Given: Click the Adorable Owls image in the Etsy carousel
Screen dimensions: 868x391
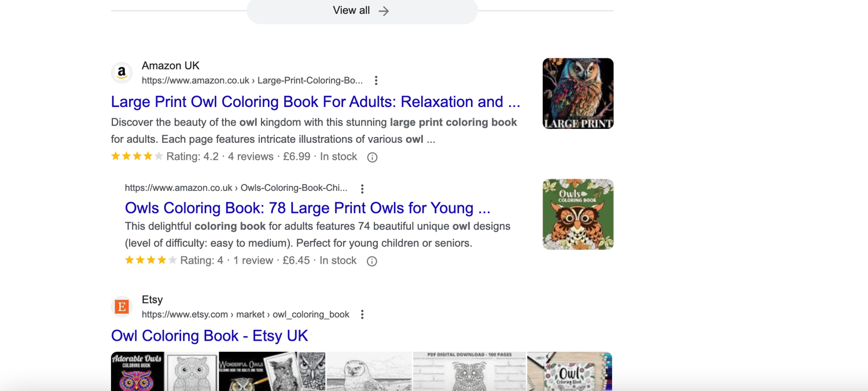Looking at the screenshot, I should [x=137, y=371].
